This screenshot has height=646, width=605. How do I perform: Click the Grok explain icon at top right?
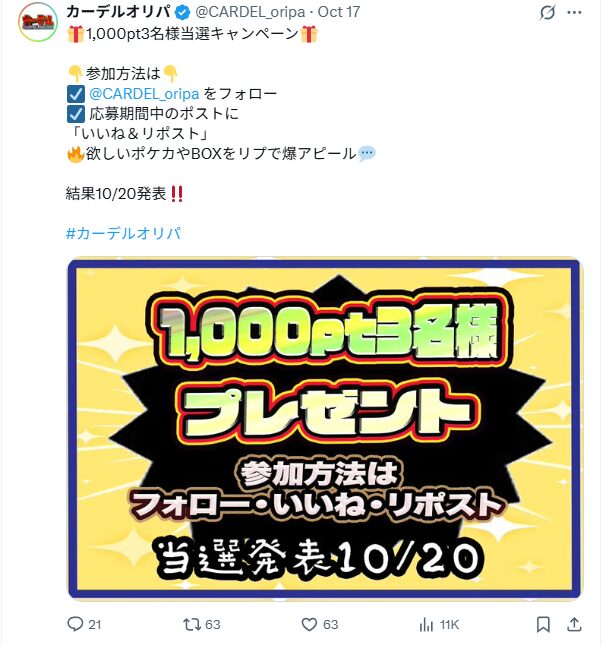pyautogui.click(x=547, y=12)
